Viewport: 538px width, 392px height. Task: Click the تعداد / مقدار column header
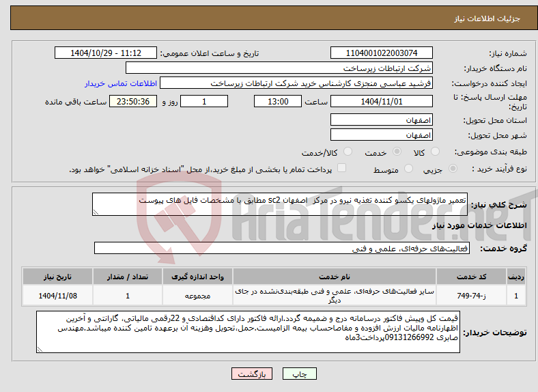[127, 277]
